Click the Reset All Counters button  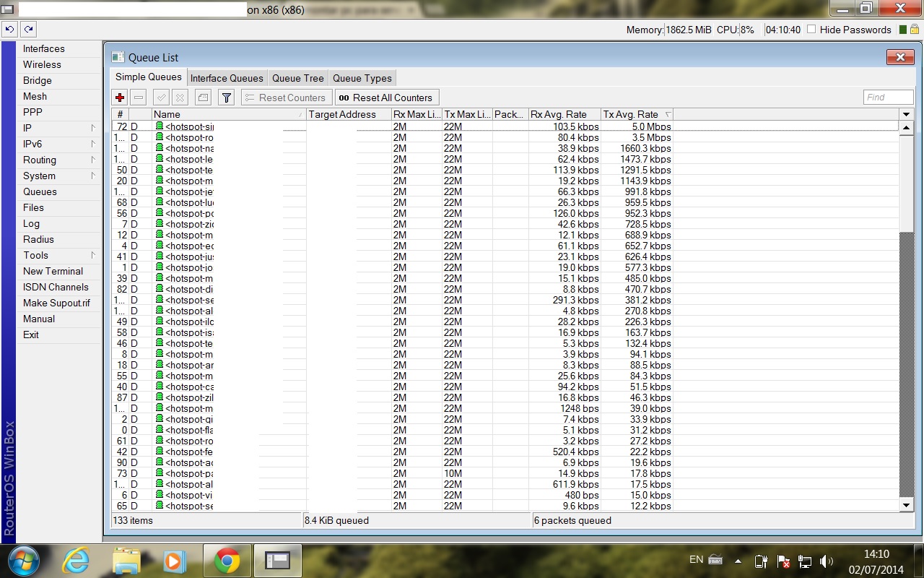pos(387,98)
